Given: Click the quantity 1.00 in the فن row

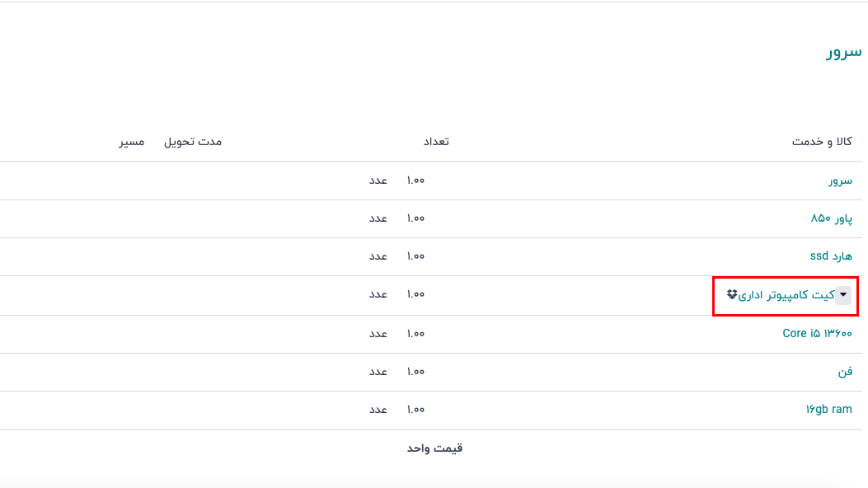Looking at the screenshot, I should 415,372.
